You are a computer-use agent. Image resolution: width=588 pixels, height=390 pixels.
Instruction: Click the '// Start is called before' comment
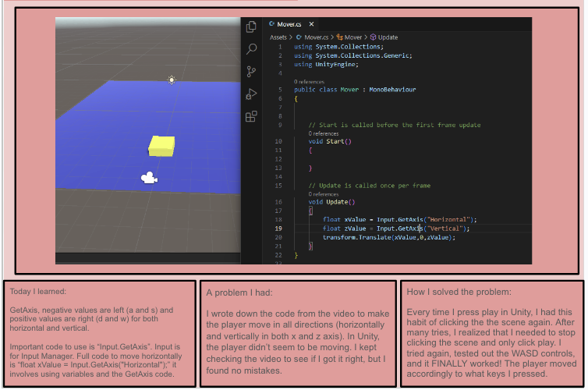coord(395,125)
